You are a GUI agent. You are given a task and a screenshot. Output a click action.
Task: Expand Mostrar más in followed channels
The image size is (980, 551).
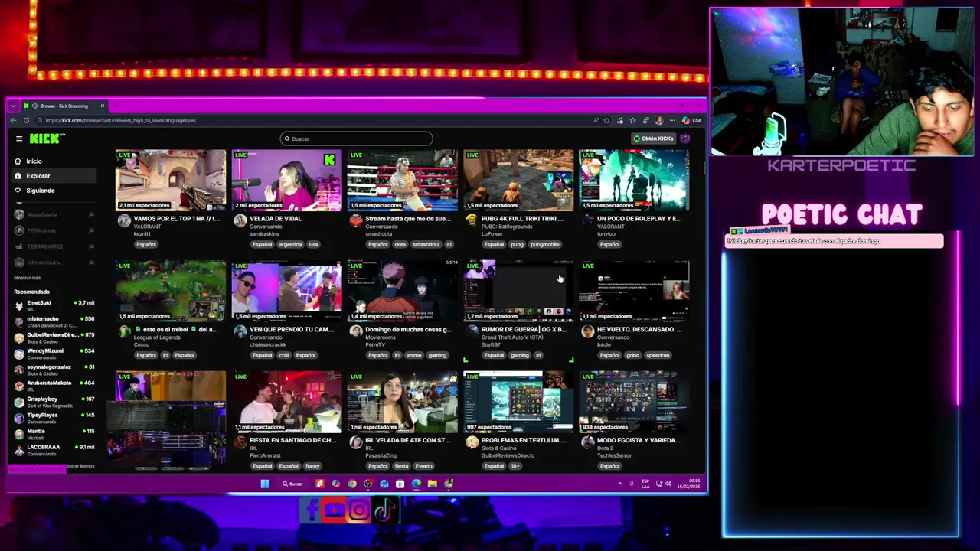coord(28,278)
